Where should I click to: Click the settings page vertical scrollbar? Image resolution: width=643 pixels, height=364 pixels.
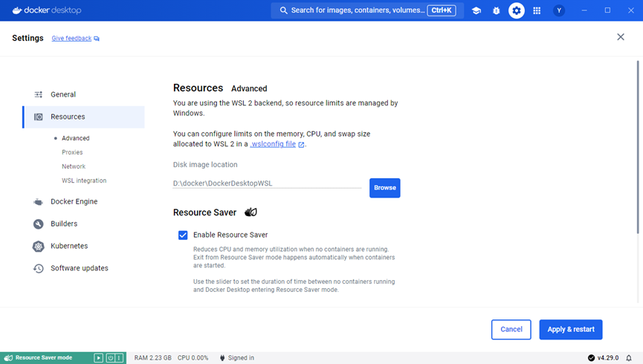[639, 149]
